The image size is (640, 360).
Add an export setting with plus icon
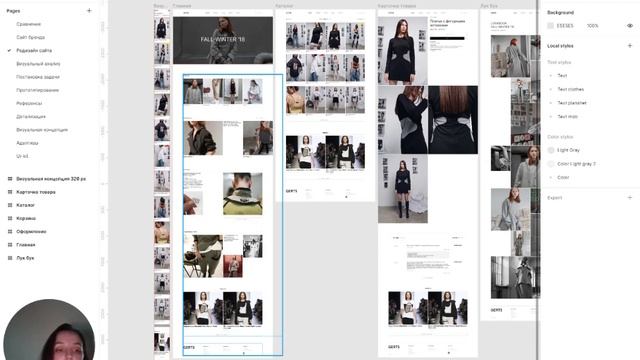coord(630,198)
